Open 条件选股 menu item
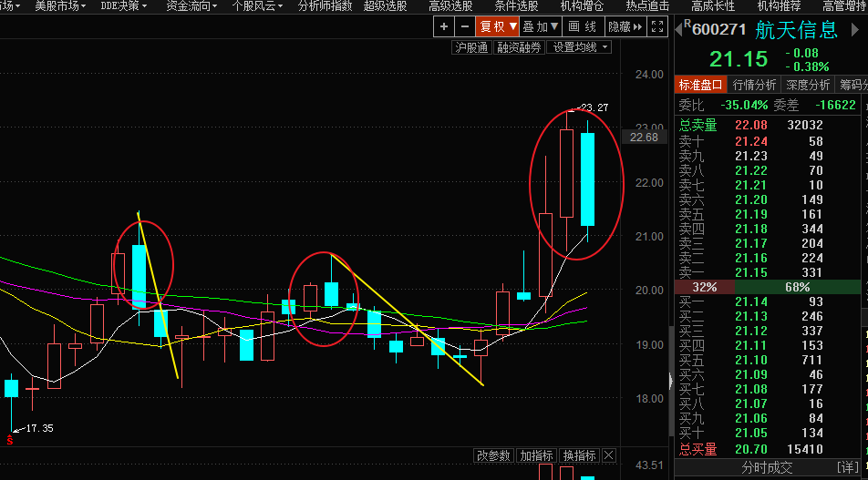The width and height of the screenshot is (868, 480). point(516,6)
